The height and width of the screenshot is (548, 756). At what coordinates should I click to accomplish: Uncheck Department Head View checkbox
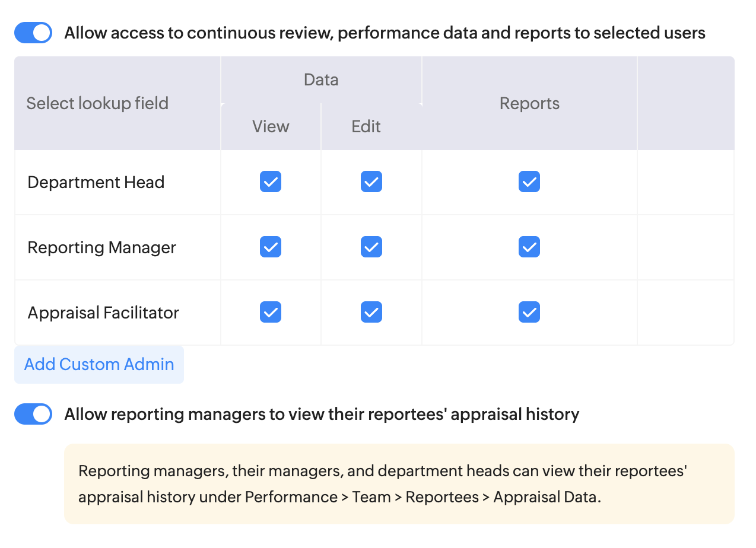[x=271, y=182]
